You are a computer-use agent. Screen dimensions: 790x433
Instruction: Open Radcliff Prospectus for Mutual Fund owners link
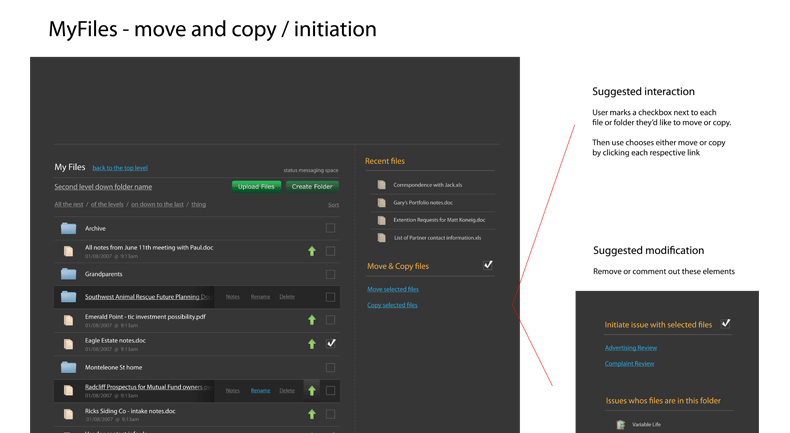149,387
